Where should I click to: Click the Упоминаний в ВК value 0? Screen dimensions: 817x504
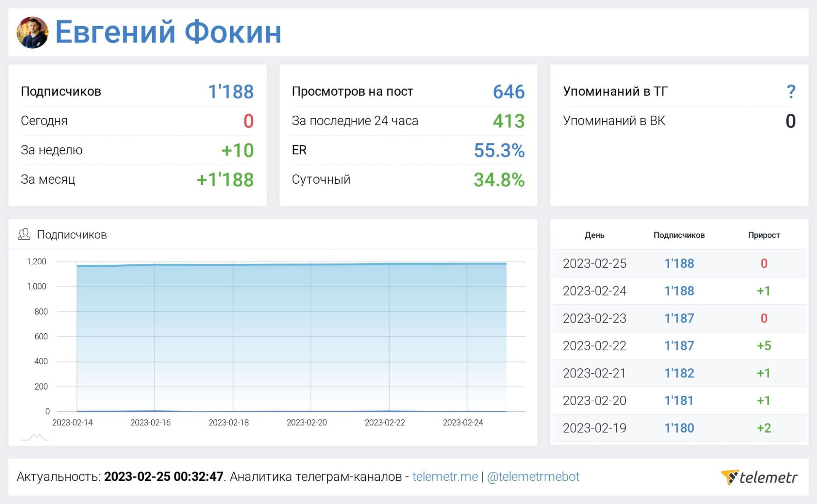tap(791, 121)
